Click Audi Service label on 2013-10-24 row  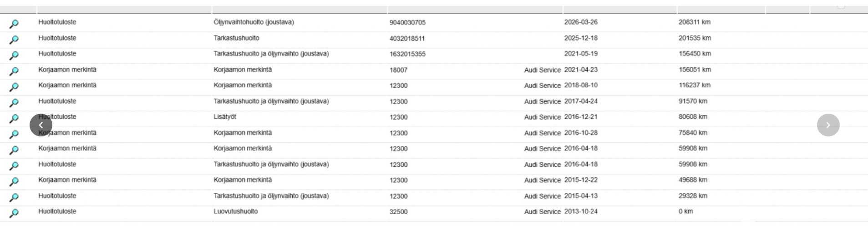(x=542, y=212)
